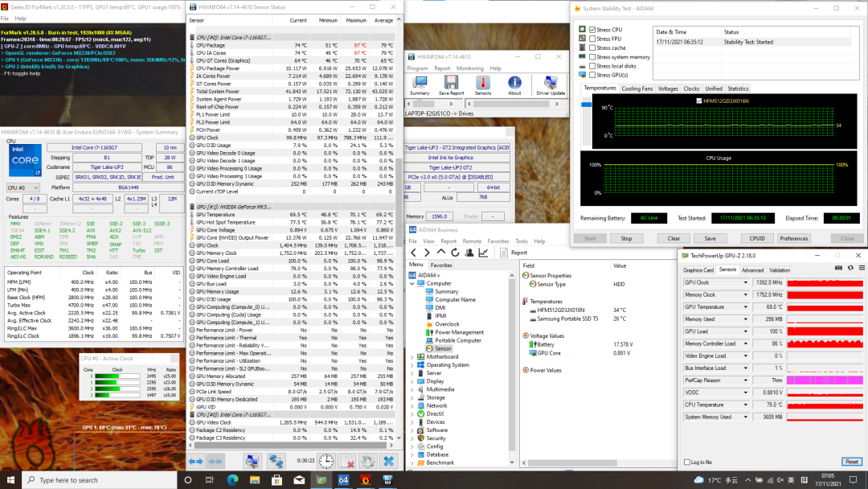Open the Memory Clock sensor dropdown in GPU-Z

click(x=746, y=294)
